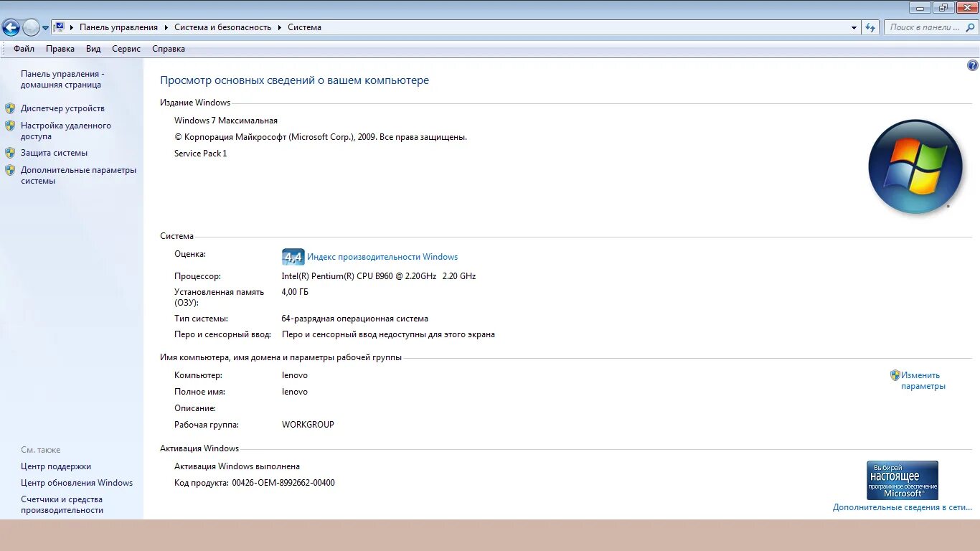Screen dimensions: 980x551
Task: Open address bar history dropdown arrow
Action: [x=854, y=27]
